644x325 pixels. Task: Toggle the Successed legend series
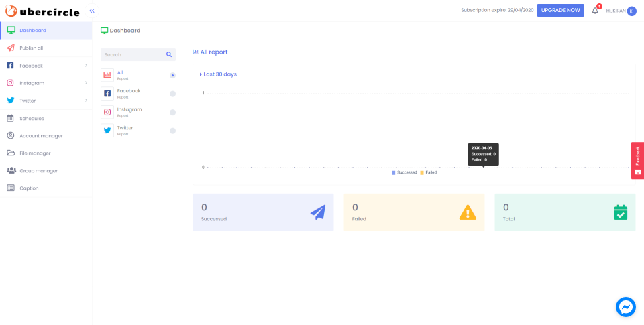(x=404, y=173)
